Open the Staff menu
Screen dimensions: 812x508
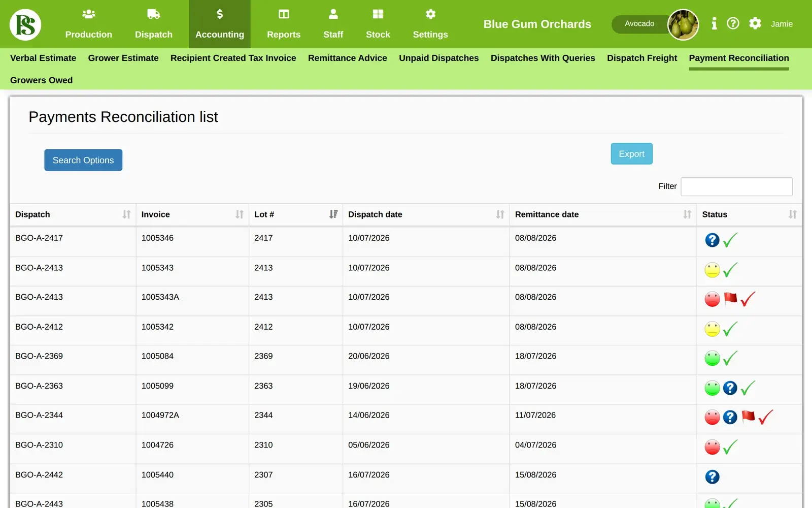[333, 24]
